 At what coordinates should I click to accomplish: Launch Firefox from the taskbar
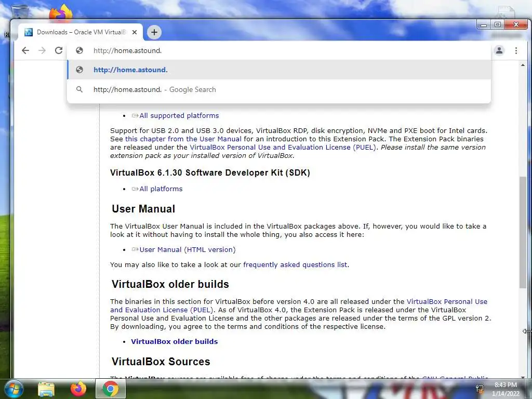[78, 389]
